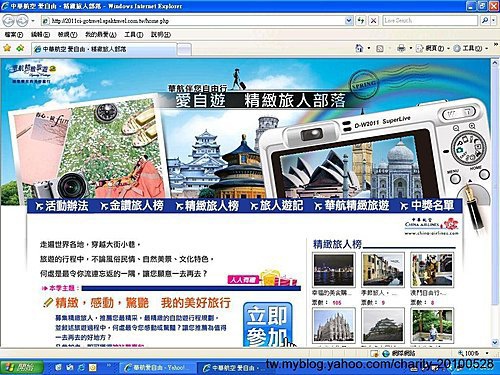Open the garden portrait photo thumbnail

coord(432,325)
